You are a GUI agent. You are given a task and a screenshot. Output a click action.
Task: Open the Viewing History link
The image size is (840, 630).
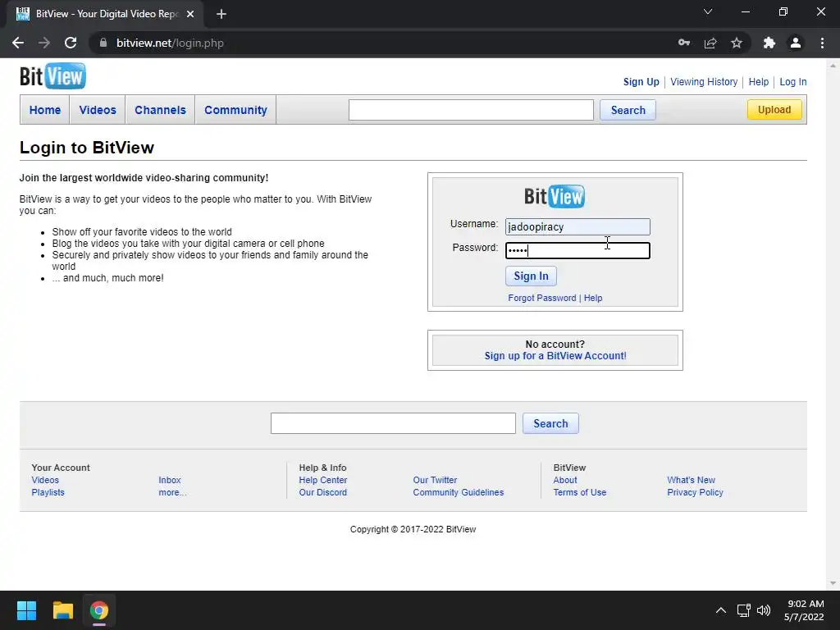[704, 82]
